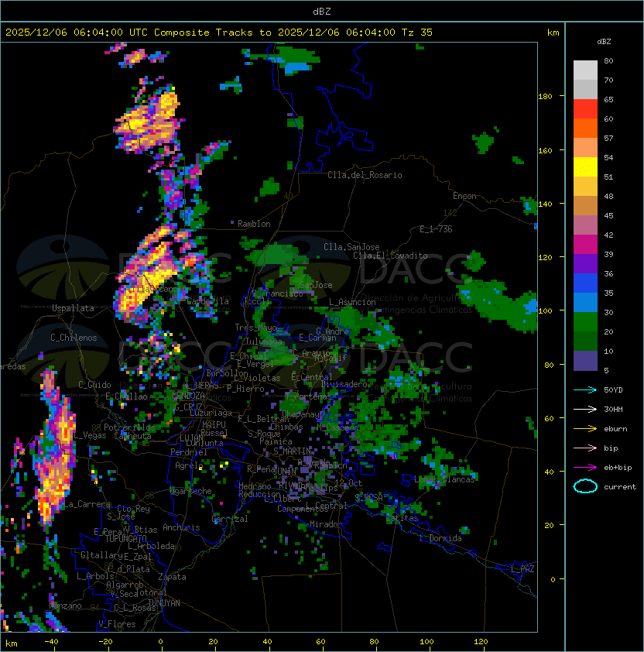Click the 'Clla.del_Rosario' map label

pyautogui.click(x=365, y=175)
